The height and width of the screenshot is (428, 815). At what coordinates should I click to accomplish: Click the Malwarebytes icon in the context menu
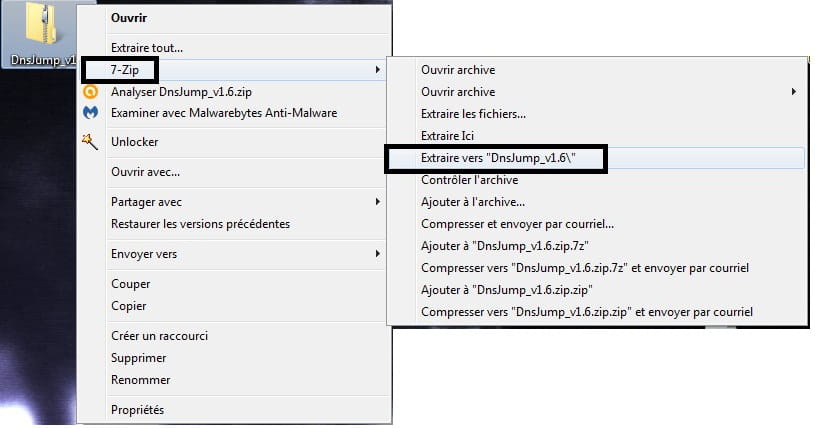pos(90,112)
